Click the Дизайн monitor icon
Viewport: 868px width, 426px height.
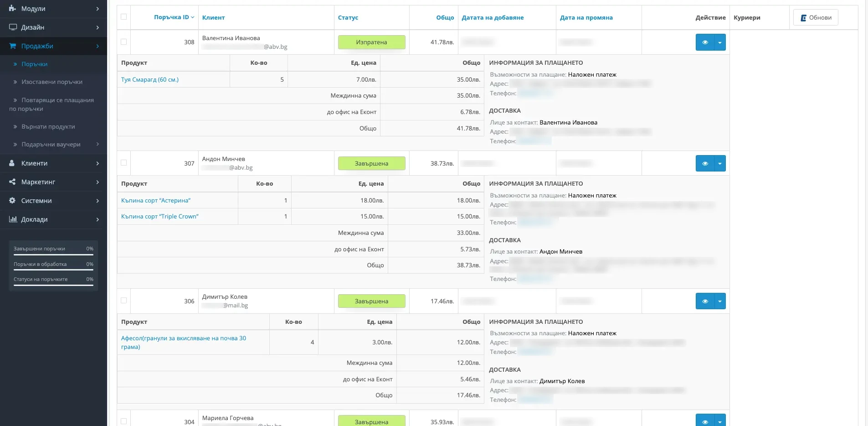[x=13, y=27]
